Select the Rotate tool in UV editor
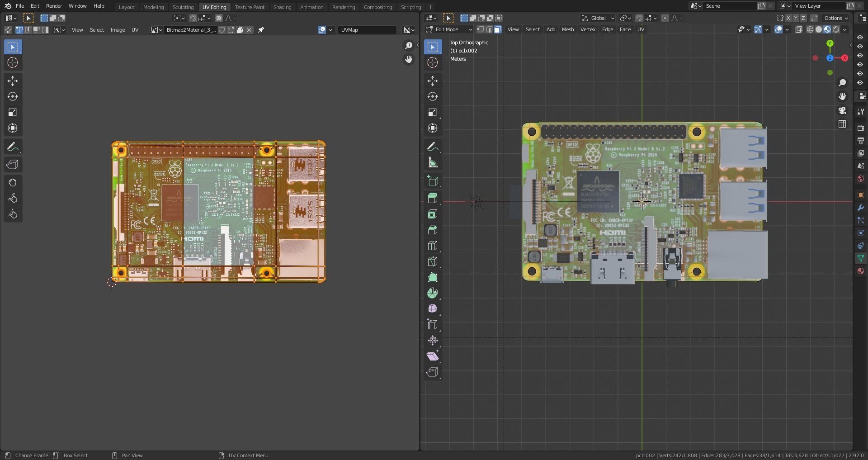 (13, 96)
